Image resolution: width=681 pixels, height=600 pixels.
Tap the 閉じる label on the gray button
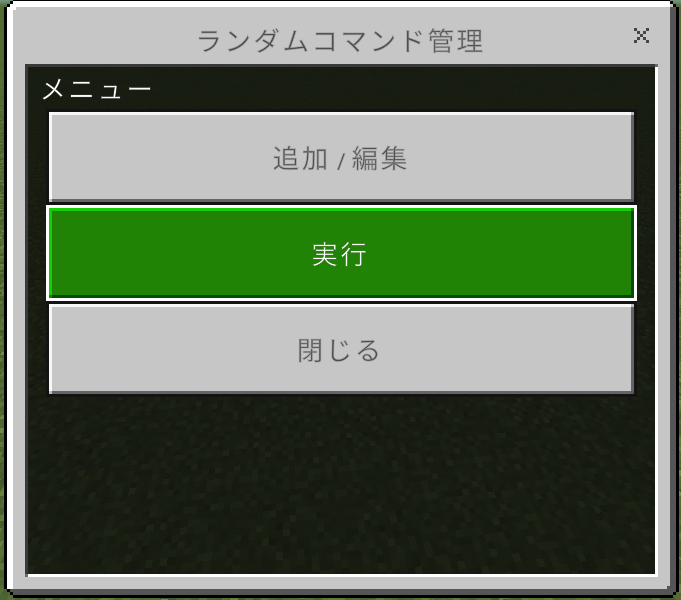pos(338,350)
